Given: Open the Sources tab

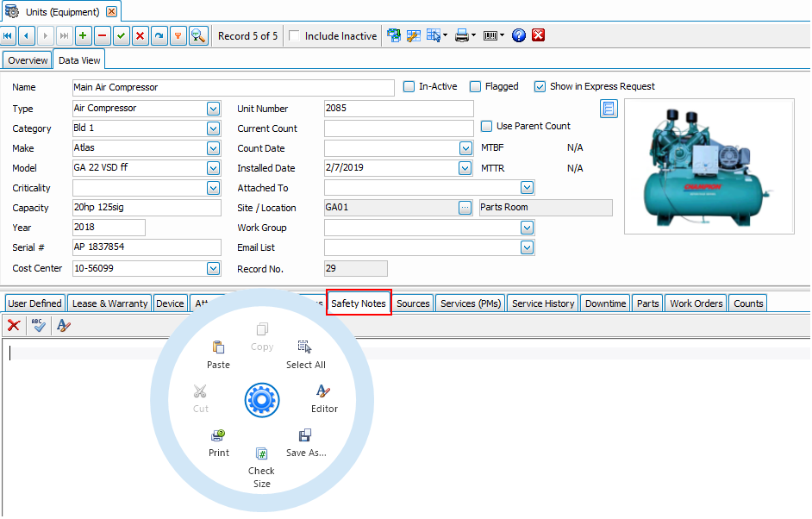Looking at the screenshot, I should (413, 303).
